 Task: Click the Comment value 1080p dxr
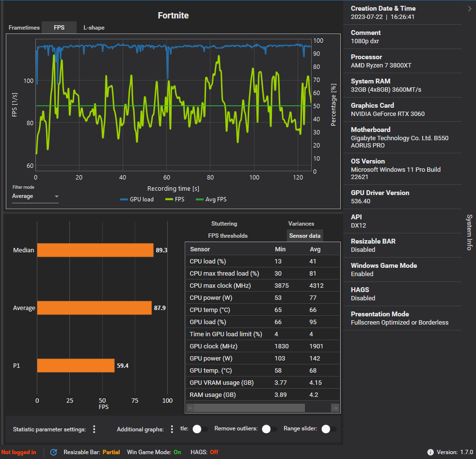click(365, 41)
